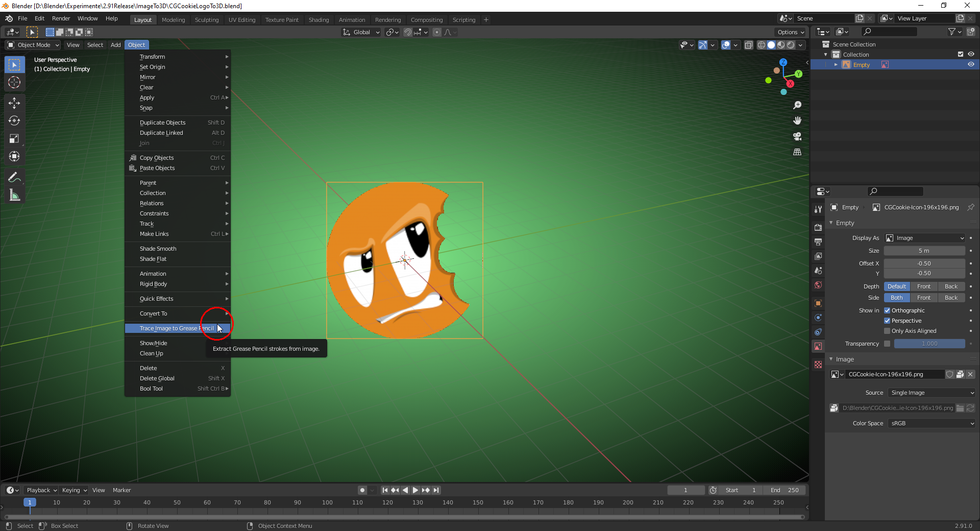Click Trace Image to Grease Pencil
This screenshot has height=531, width=980.
point(178,328)
